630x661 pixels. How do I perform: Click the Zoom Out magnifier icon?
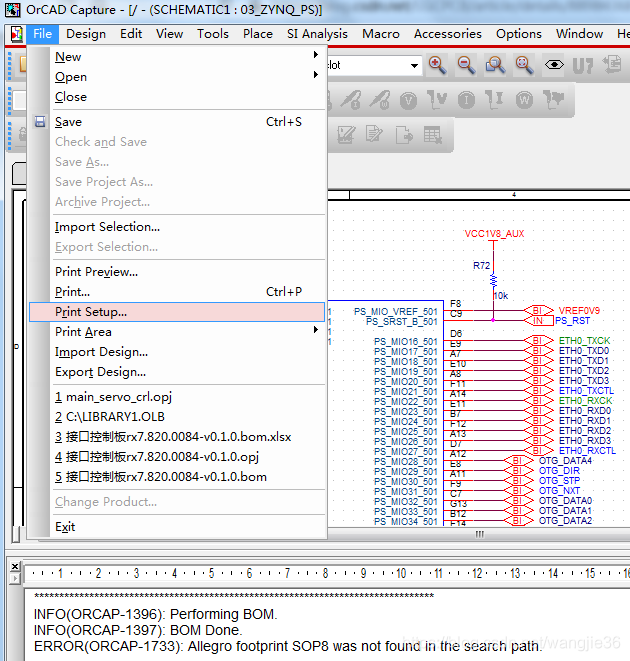(466, 65)
